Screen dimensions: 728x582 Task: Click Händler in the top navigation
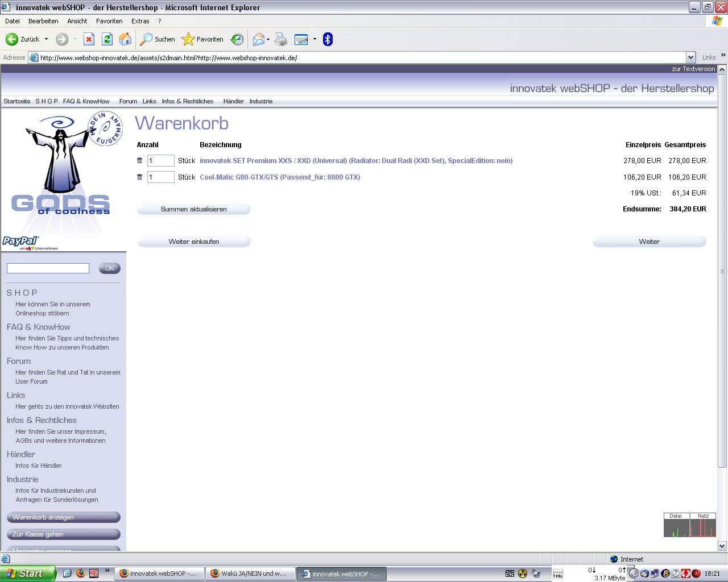pyautogui.click(x=234, y=101)
